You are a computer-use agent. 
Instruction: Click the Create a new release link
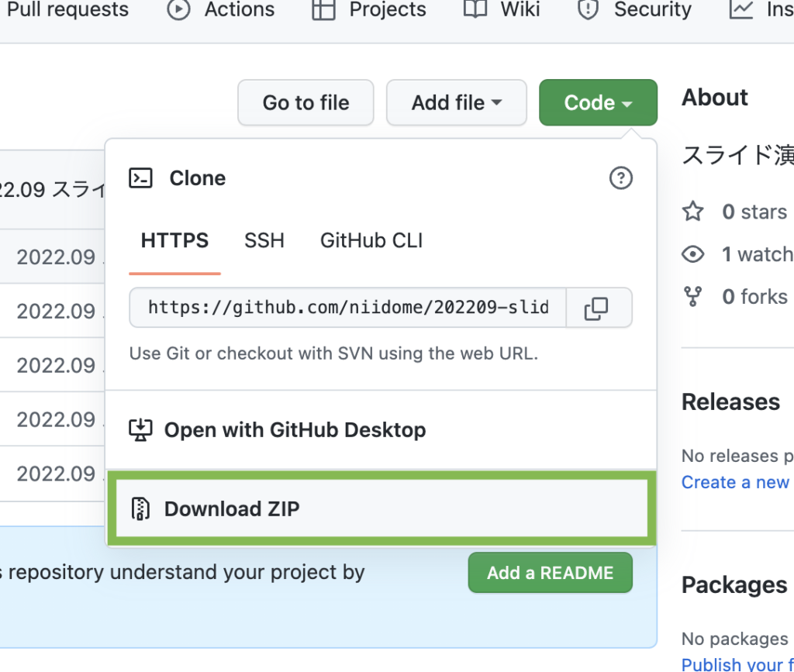coord(735,482)
